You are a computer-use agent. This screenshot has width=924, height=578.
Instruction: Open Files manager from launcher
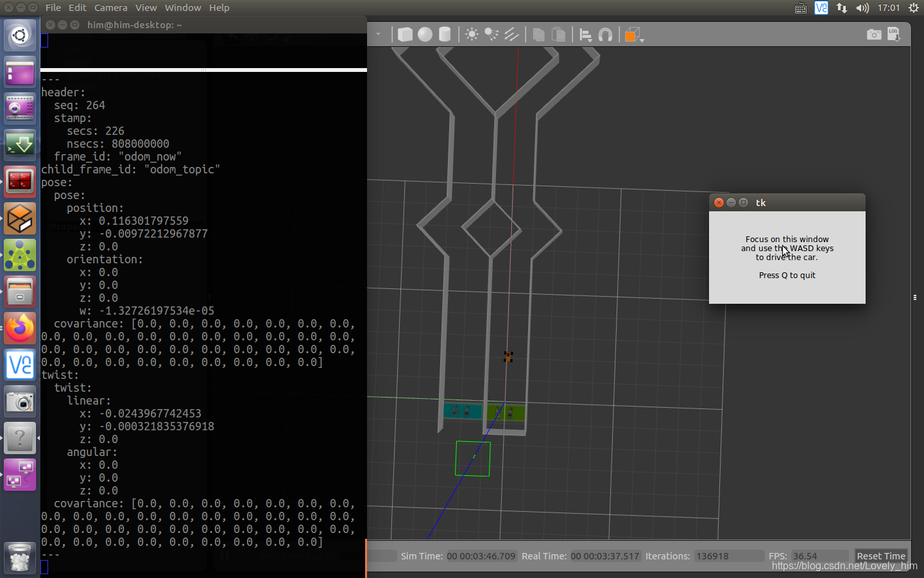[20, 292]
